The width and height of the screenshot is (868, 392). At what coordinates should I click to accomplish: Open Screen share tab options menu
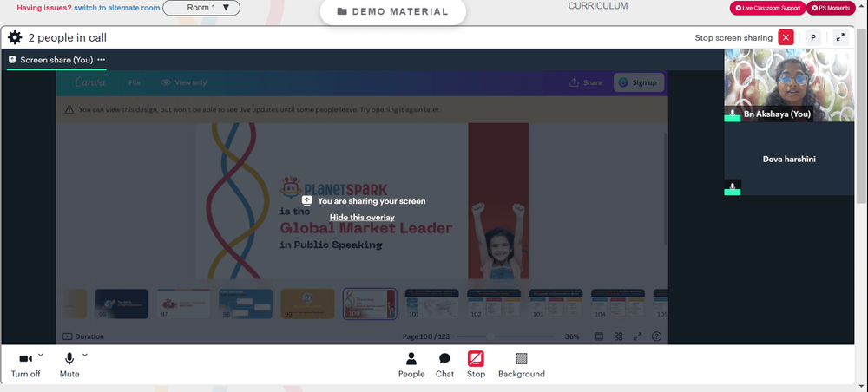point(102,60)
